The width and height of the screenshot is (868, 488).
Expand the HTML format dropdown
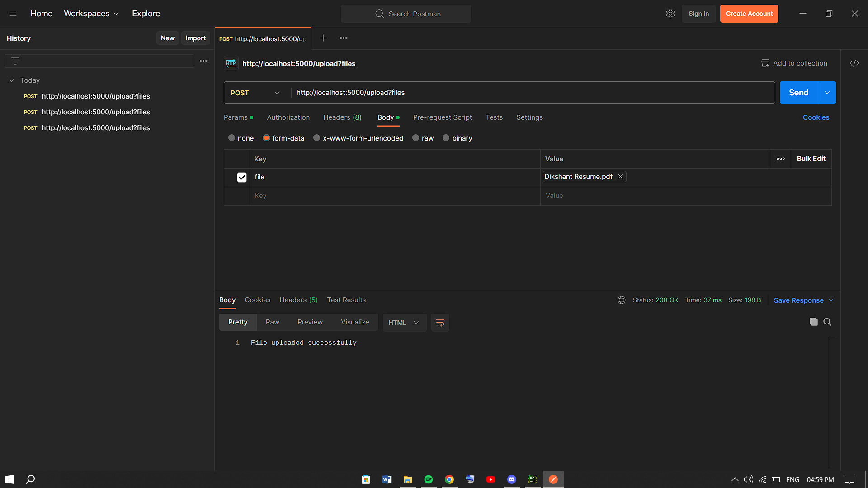tap(404, 323)
